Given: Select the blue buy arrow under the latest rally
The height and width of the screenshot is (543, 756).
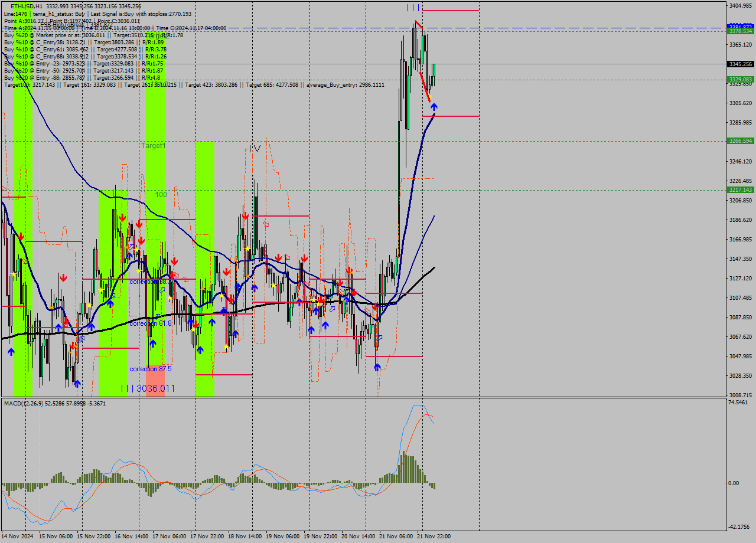Looking at the screenshot, I should tap(434, 107).
